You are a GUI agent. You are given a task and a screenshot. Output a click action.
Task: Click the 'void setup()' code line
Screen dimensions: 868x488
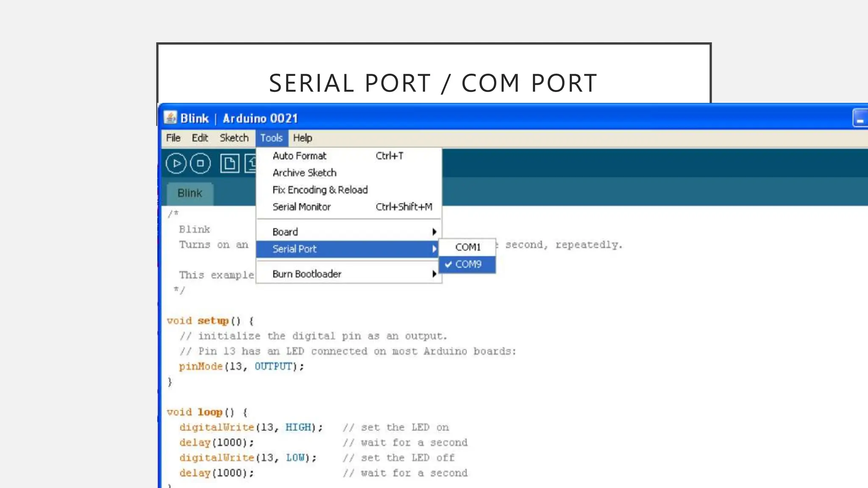click(210, 321)
